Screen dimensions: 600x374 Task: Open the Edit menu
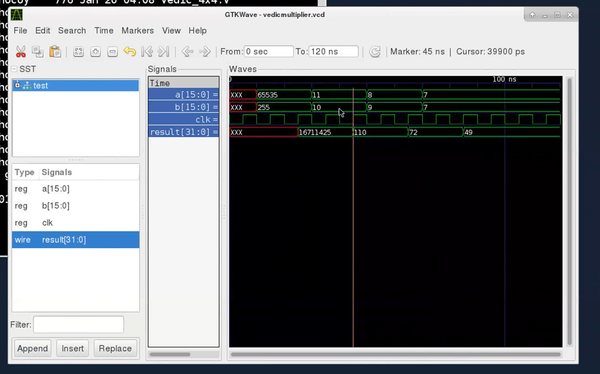tap(42, 31)
